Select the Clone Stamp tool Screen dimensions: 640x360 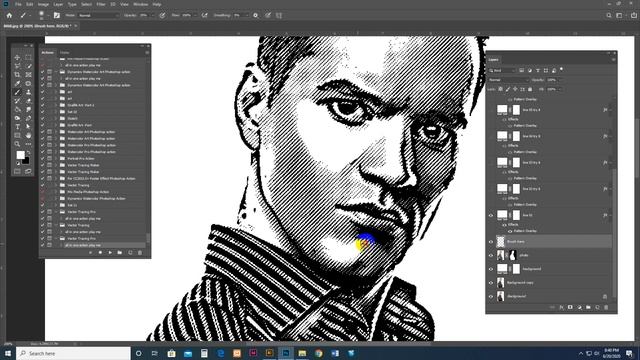(x=28, y=92)
